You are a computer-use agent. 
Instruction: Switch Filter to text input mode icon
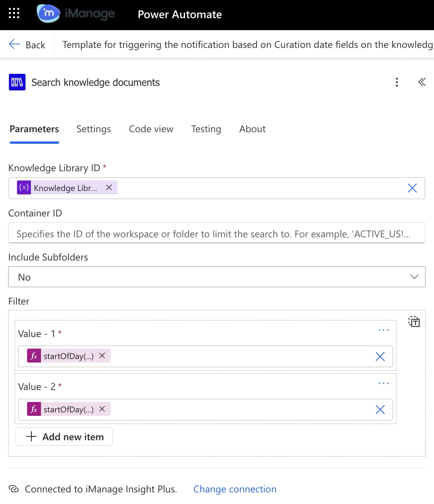click(414, 322)
